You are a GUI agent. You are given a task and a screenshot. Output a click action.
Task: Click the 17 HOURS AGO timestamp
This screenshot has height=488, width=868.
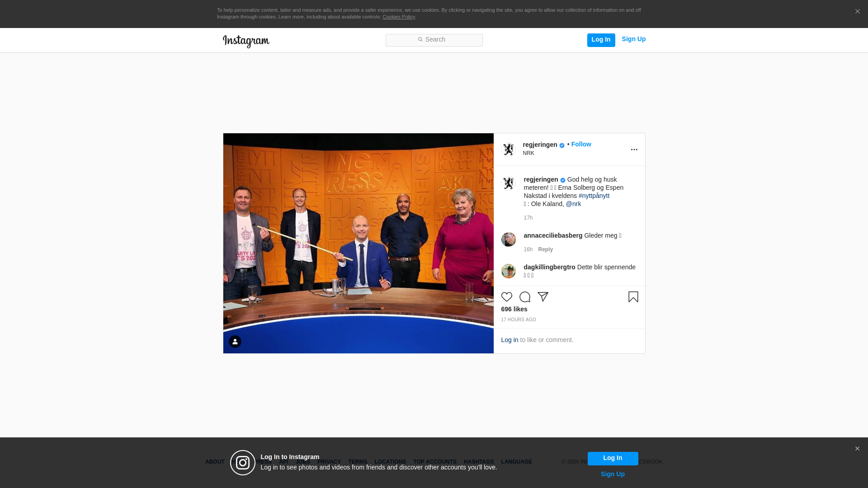pos(519,320)
